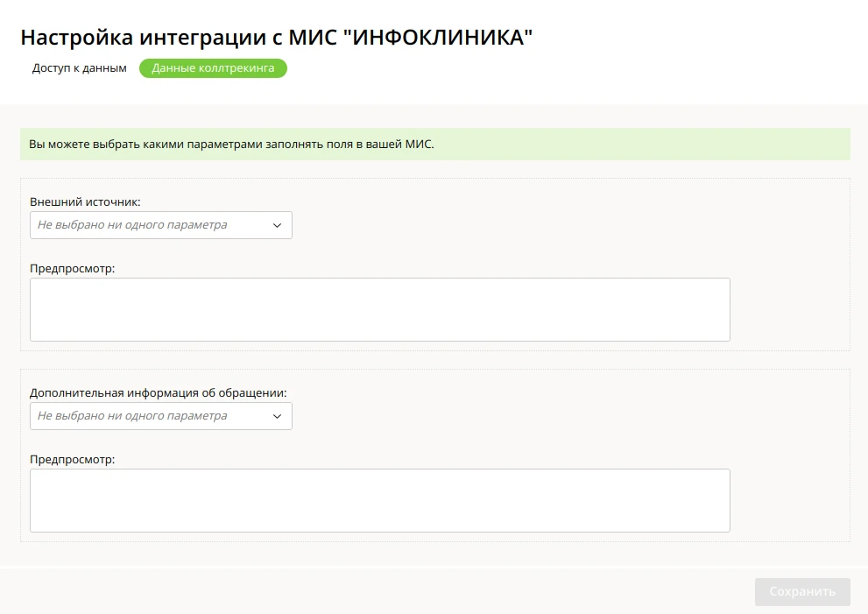Click the preview box under Дополнительная информация
868x614 pixels.
tap(380, 500)
